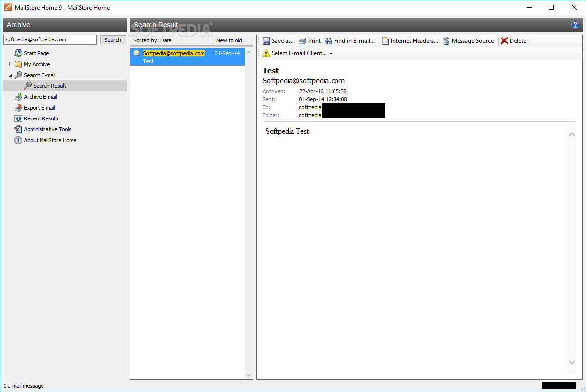Click the Softpedia Test message body text
Image resolution: width=586 pixels, height=392 pixels.
point(287,131)
